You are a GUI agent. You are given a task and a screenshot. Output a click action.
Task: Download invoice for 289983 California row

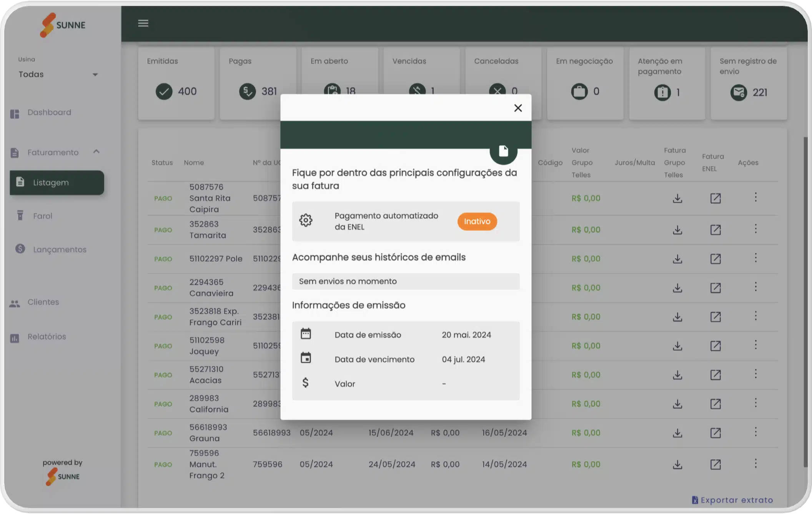677,404
